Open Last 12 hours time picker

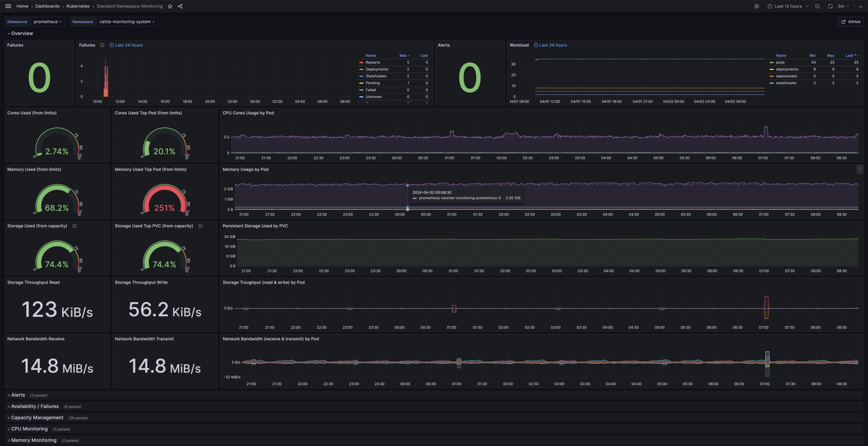788,6
